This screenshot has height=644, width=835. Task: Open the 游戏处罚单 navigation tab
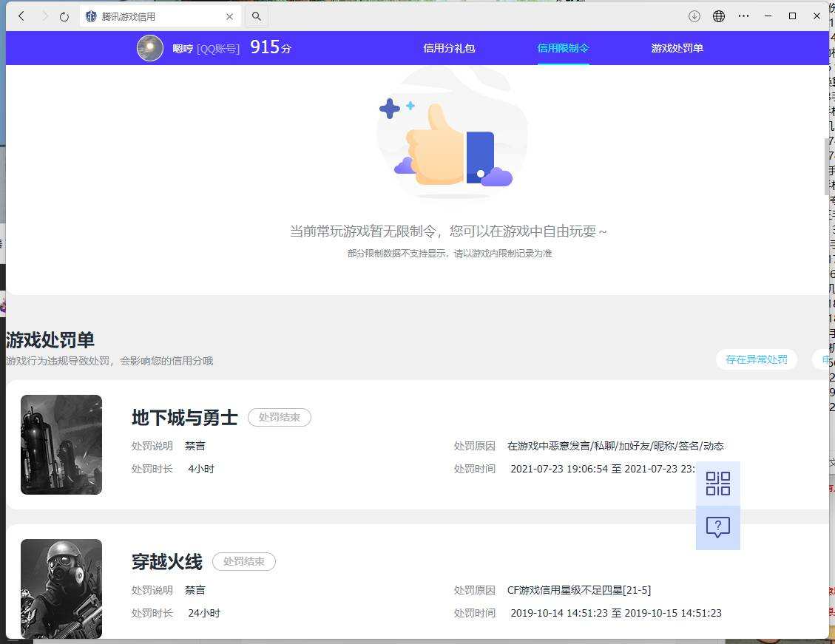[677, 48]
